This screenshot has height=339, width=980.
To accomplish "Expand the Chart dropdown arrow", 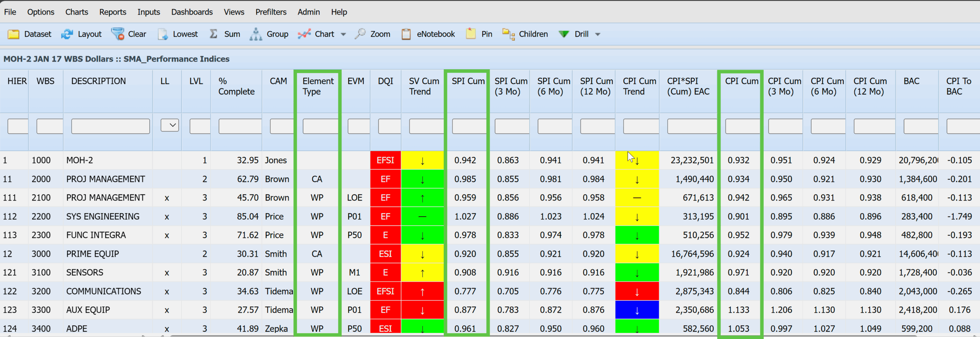I will [343, 34].
